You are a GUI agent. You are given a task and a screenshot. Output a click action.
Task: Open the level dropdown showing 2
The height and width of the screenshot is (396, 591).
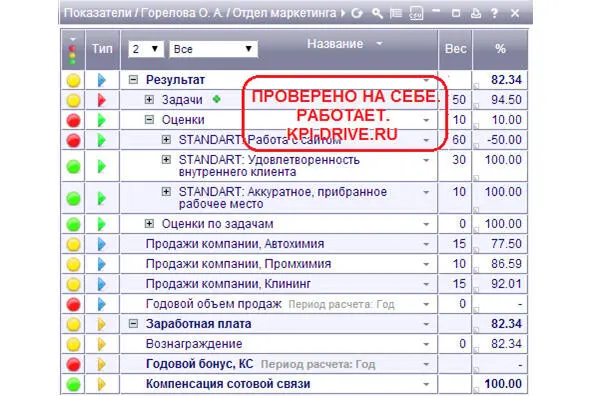point(146,49)
